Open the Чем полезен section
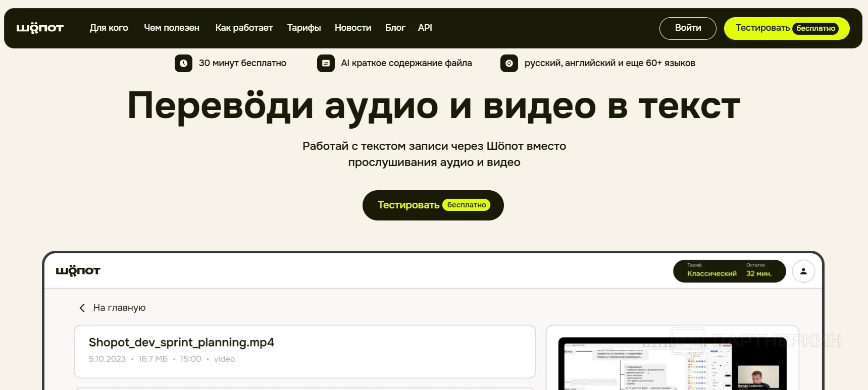 click(172, 28)
